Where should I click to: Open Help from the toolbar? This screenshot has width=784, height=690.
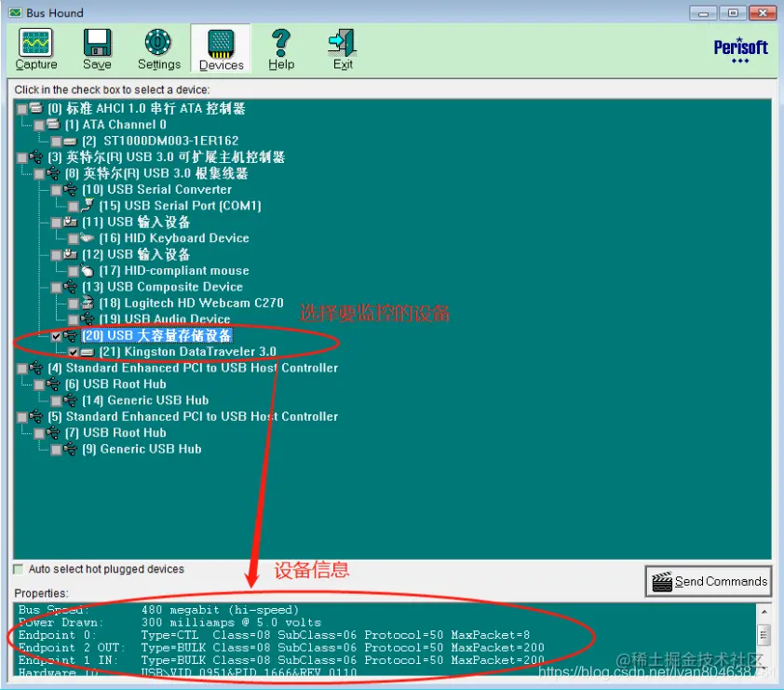click(x=281, y=49)
